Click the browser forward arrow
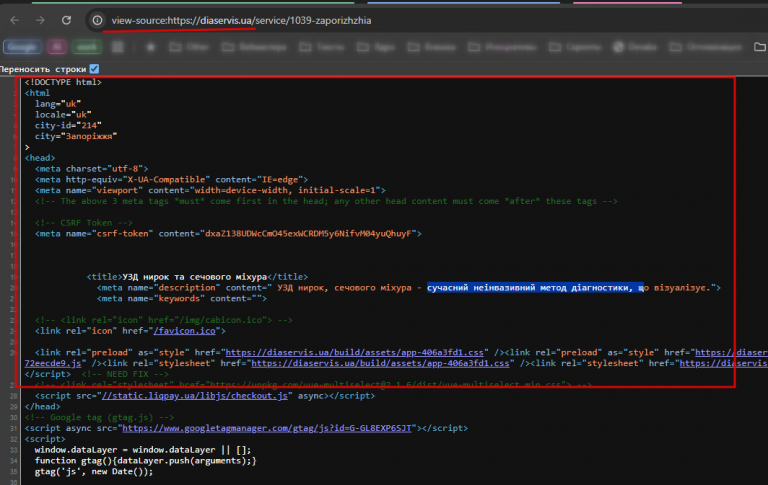 [x=40, y=20]
